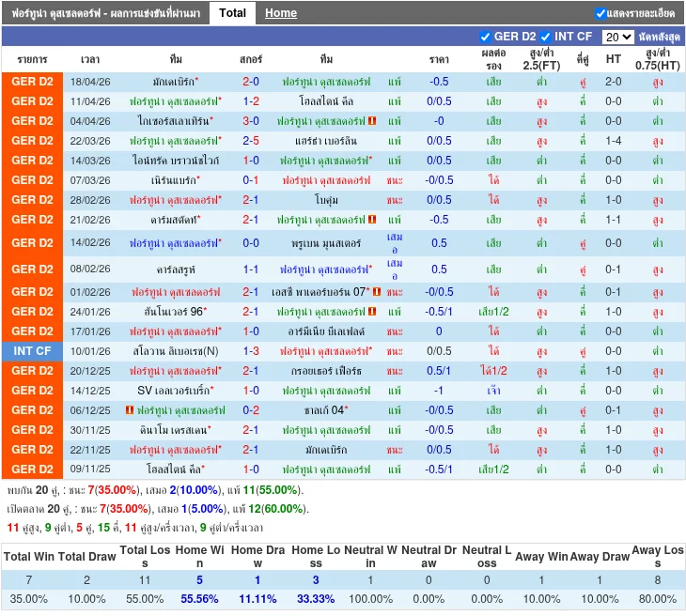
Task: Click red card icon in 04/04/26 match row
Action: [x=373, y=121]
